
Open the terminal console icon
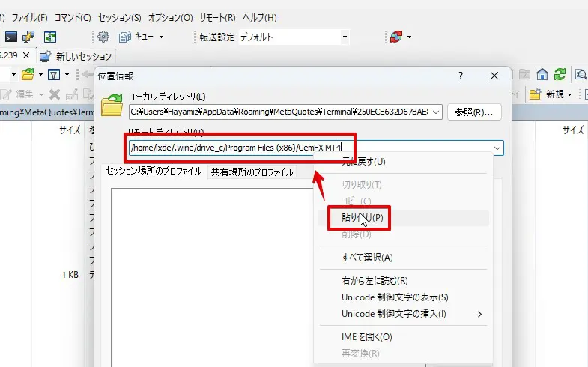coord(11,37)
